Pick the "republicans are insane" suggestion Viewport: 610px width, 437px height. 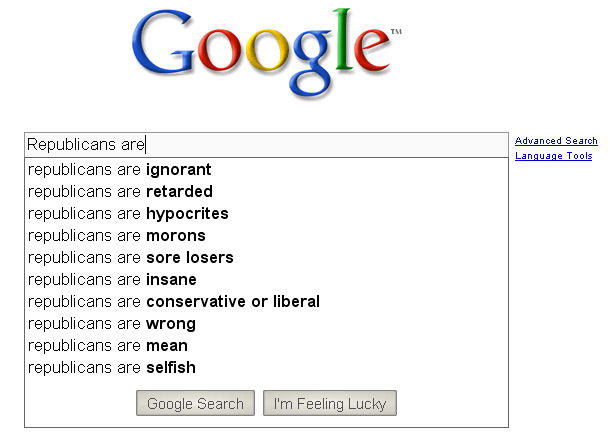(x=112, y=280)
